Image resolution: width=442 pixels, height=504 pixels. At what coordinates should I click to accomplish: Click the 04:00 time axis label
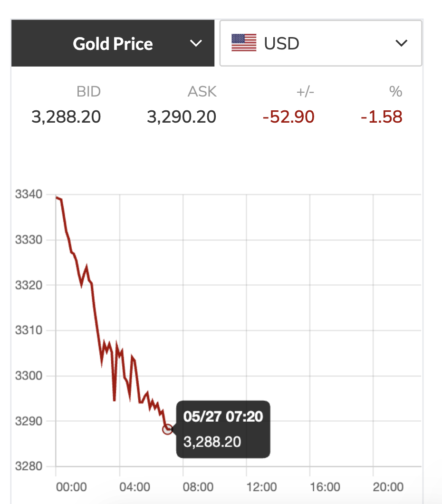(135, 487)
